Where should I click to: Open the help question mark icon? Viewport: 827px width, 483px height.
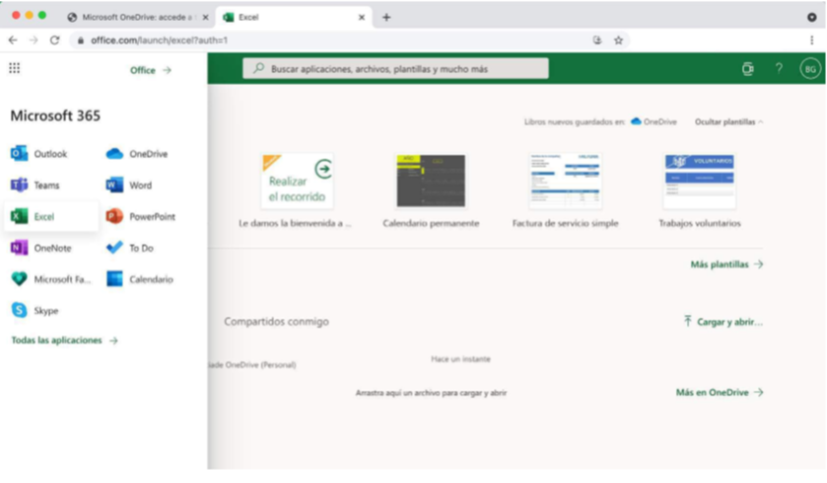click(x=778, y=68)
